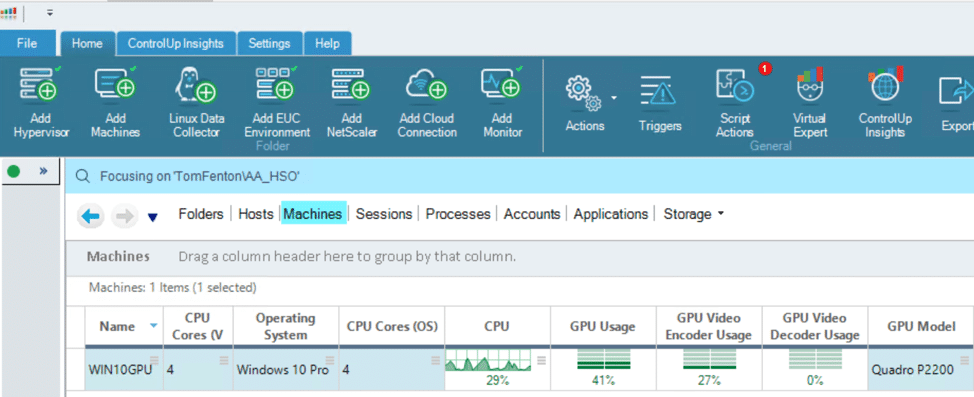Select the Linux Data Collector icon
The height and width of the screenshot is (397, 974).
pos(196,86)
